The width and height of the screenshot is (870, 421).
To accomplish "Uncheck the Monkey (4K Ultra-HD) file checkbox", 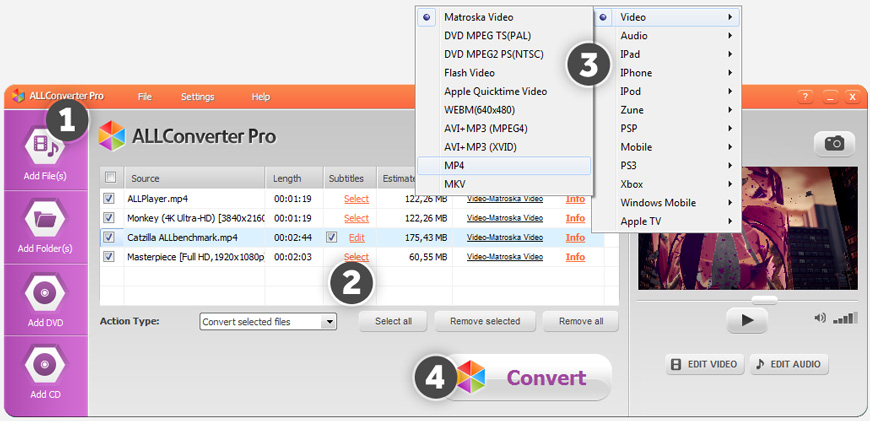I will point(109,217).
